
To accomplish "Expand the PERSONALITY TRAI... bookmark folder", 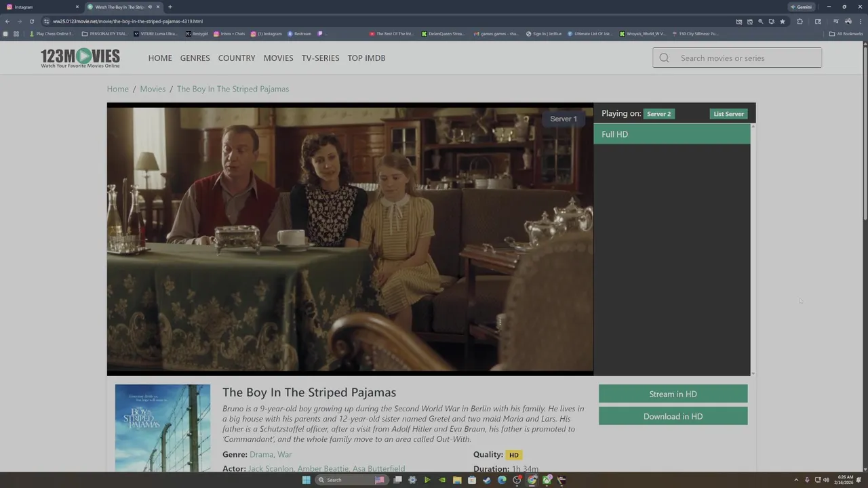I will tap(104, 34).
